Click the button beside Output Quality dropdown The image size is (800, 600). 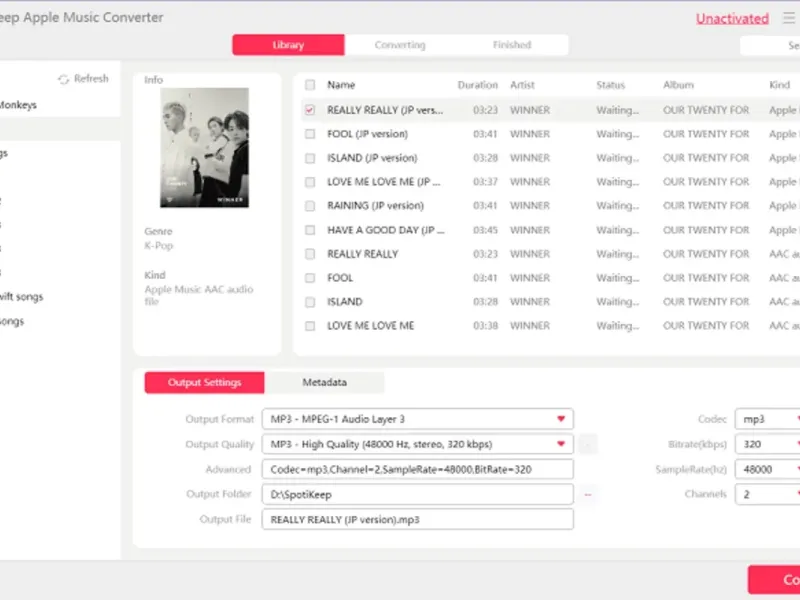click(588, 444)
